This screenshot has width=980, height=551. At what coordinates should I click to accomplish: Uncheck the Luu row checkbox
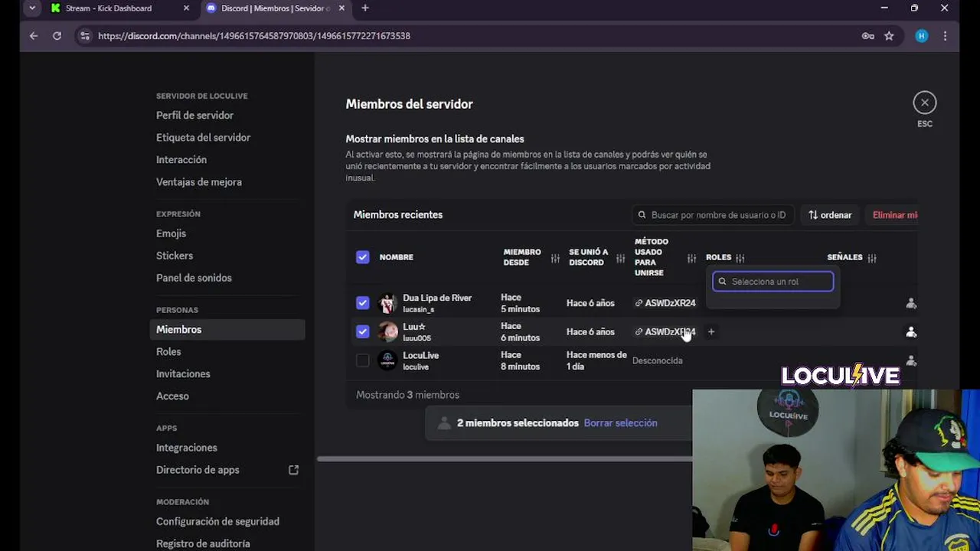(363, 332)
